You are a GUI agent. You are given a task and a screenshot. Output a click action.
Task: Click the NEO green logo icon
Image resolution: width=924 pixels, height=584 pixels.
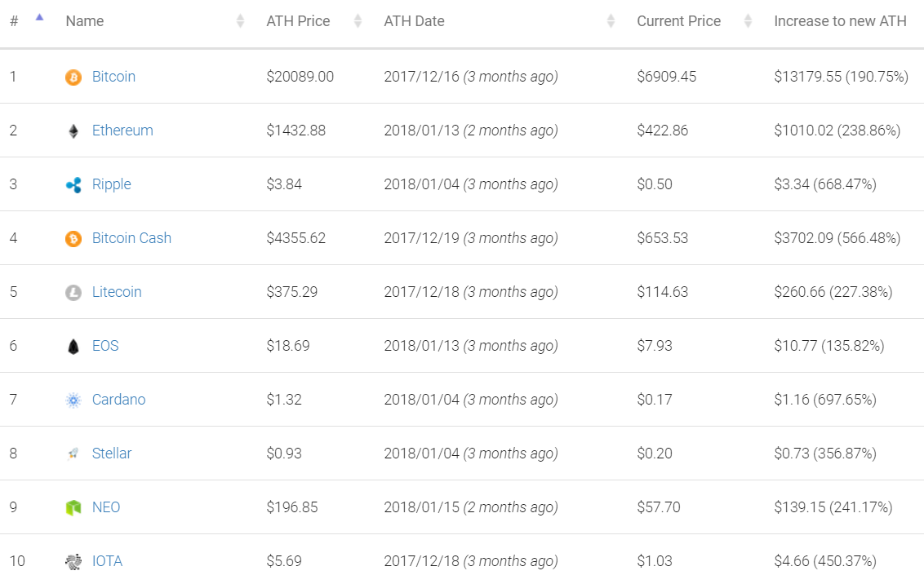[x=73, y=508]
